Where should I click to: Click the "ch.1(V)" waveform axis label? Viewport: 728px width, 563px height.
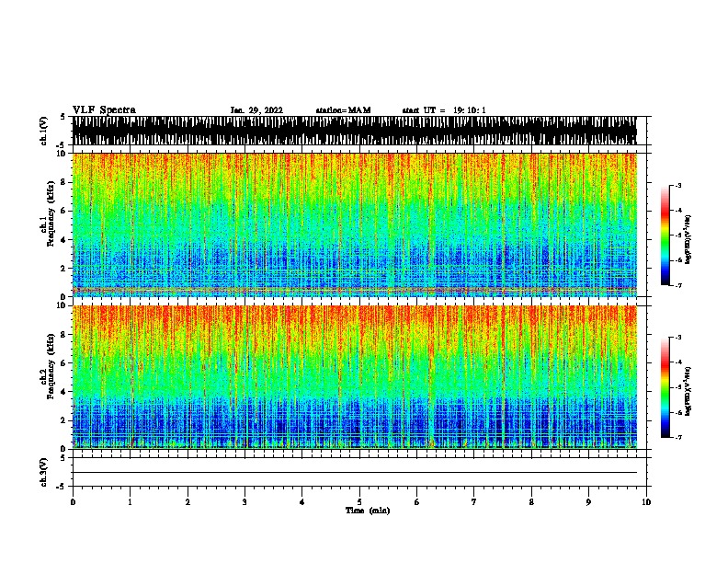[x=43, y=131]
